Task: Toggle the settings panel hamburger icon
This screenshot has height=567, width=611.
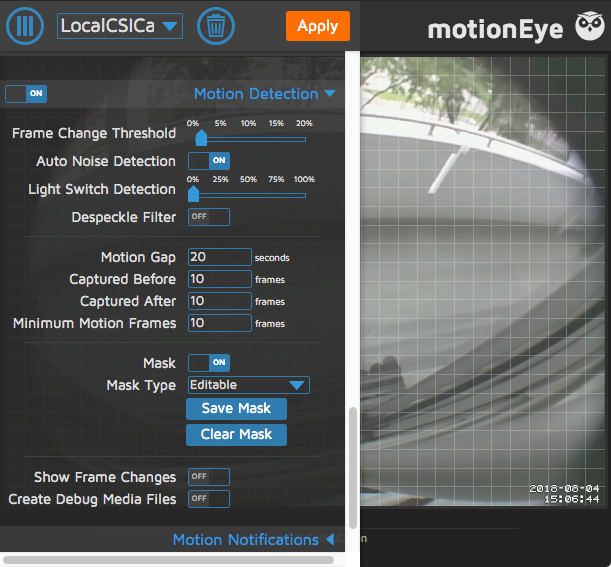Action: pyautogui.click(x=25, y=26)
